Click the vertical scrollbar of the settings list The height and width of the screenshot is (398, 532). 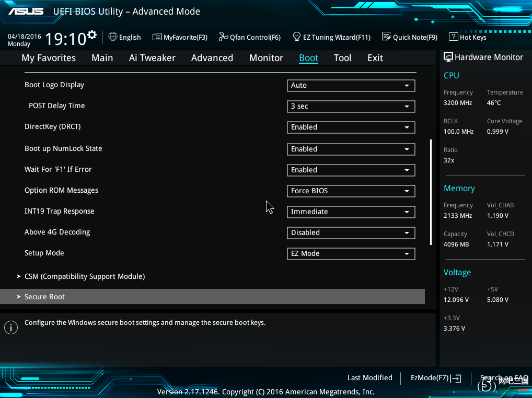pos(431,192)
